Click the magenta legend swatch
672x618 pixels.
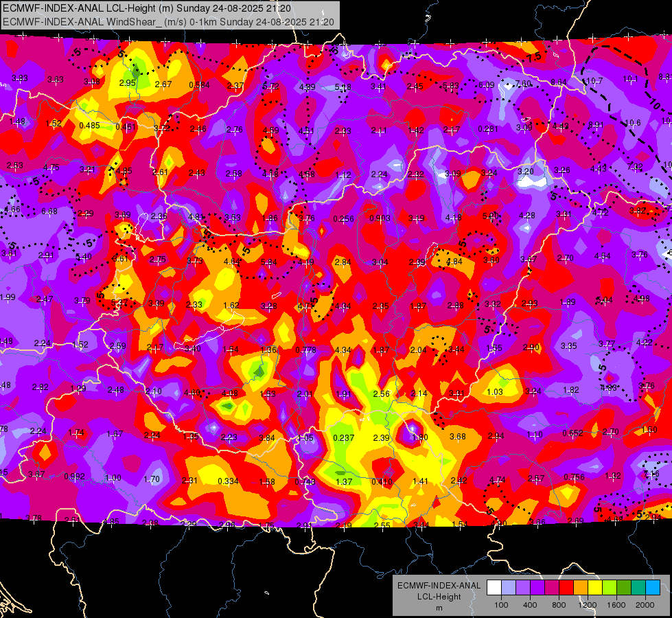pyautogui.click(x=552, y=588)
